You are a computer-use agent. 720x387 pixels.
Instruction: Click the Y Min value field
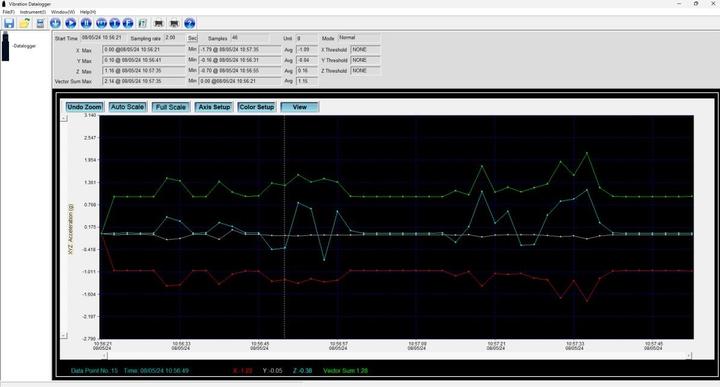coord(240,60)
